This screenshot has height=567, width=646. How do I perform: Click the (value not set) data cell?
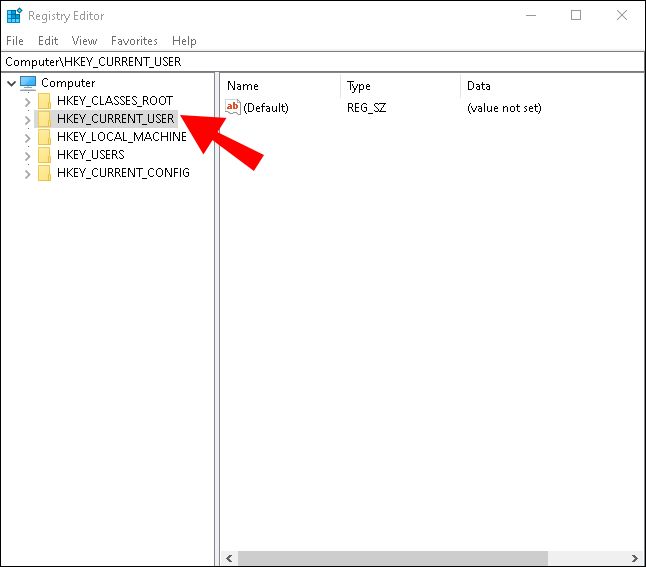[504, 108]
